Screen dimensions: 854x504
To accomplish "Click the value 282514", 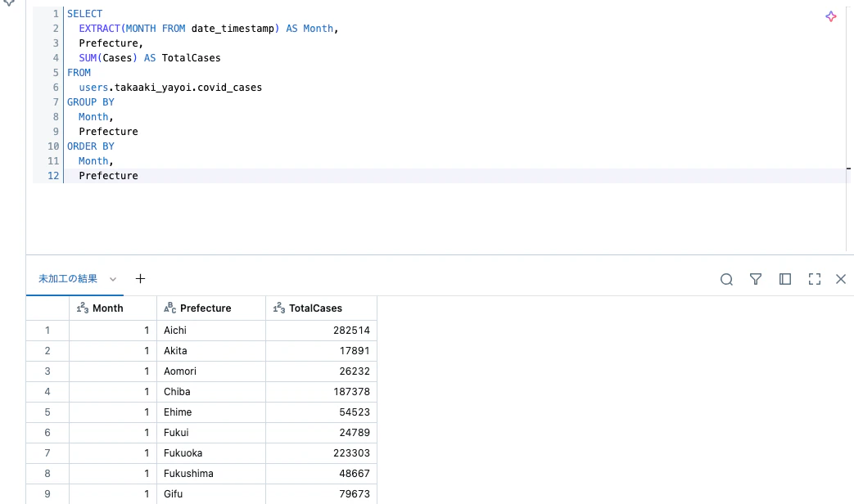I will click(351, 331).
